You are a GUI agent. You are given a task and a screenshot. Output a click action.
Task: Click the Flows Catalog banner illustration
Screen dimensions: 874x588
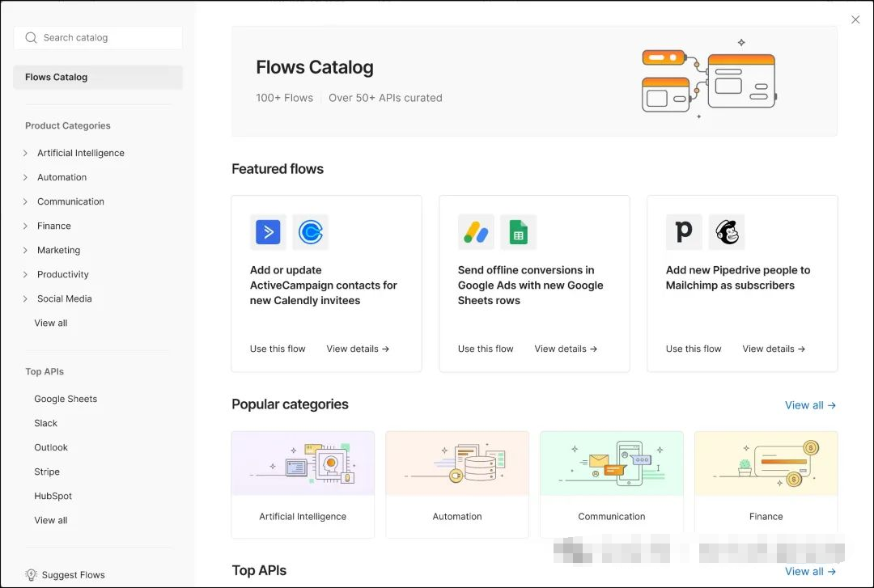pyautogui.click(x=709, y=78)
